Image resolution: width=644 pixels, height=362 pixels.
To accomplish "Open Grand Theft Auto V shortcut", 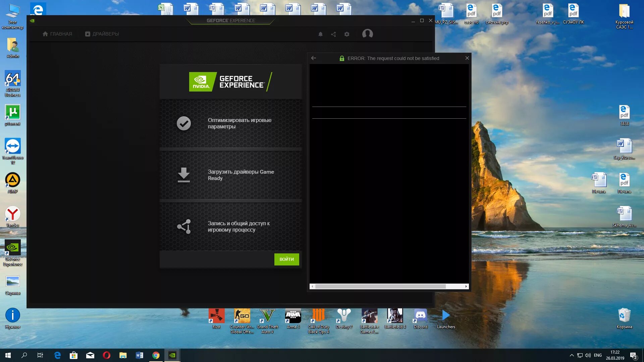I will pyautogui.click(x=267, y=321).
